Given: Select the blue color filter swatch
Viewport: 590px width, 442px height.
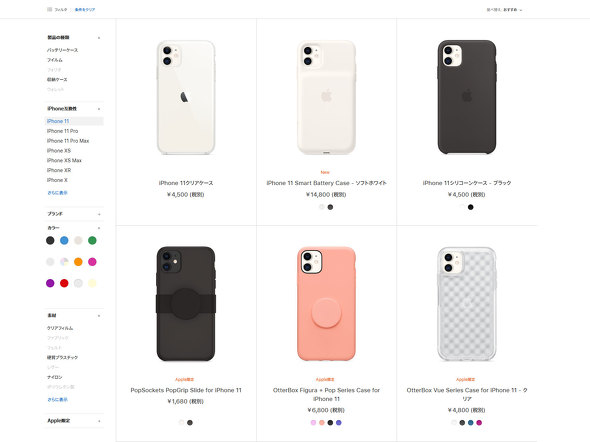Looking at the screenshot, I should point(64,240).
